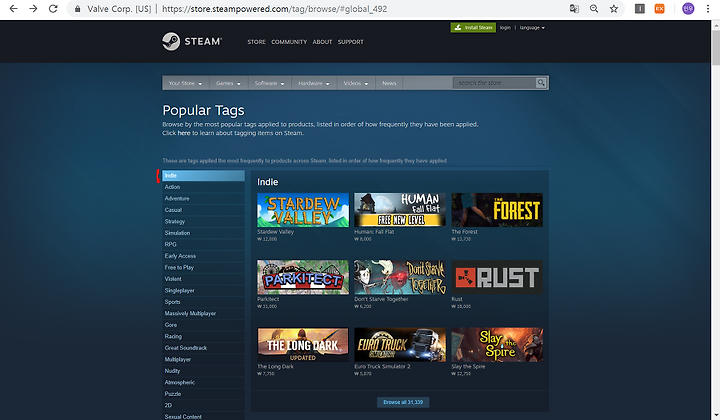Screen dimensions: 720x420
Task: Click the browser address bar URL
Action: click(275, 9)
